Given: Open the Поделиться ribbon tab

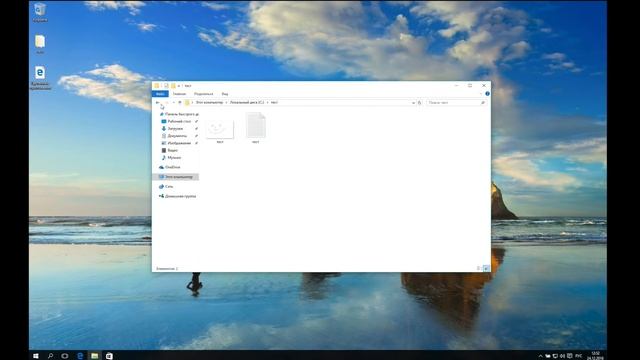Looking at the screenshot, I should point(203,94).
